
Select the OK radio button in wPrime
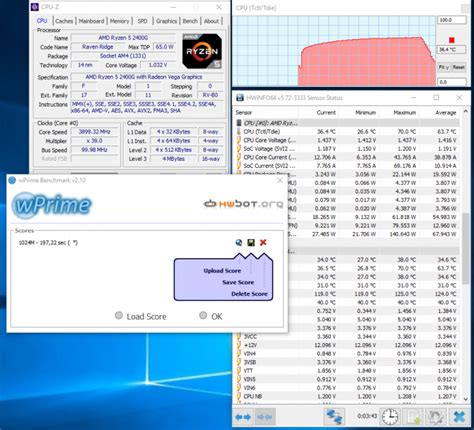coord(203,315)
